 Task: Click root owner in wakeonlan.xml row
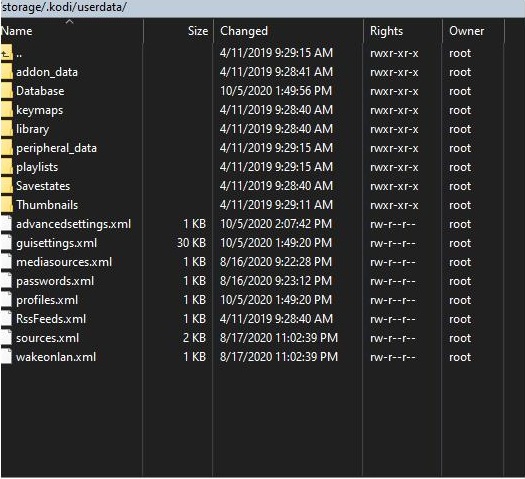pyautogui.click(x=460, y=357)
